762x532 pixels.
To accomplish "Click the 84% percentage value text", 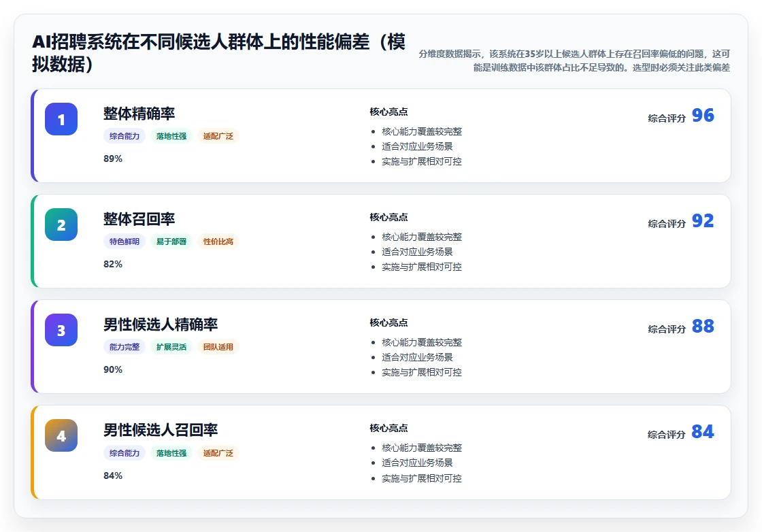I will tap(113, 476).
